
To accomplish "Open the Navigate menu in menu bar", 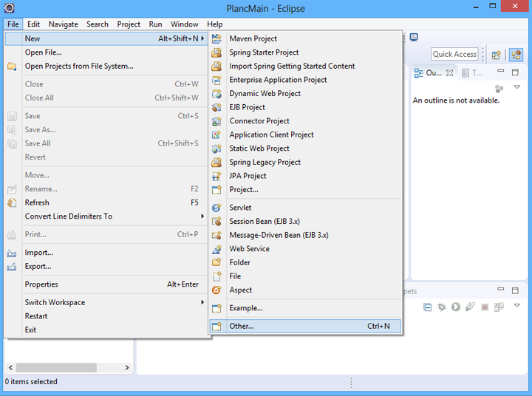I will (x=63, y=24).
